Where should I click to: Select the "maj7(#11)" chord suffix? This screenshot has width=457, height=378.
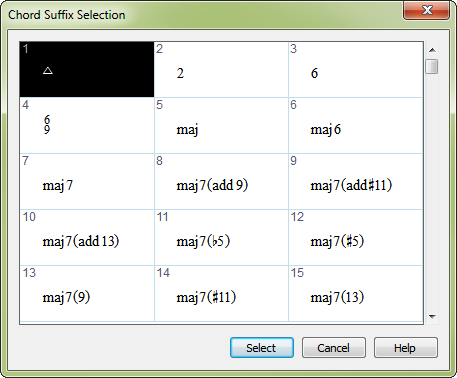[x=221, y=293]
